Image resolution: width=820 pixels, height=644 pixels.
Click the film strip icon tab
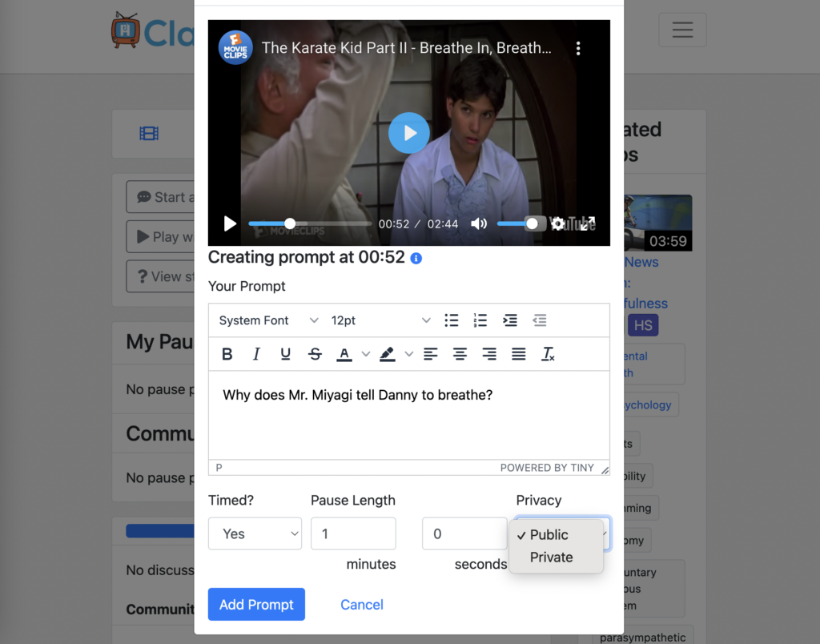149,134
